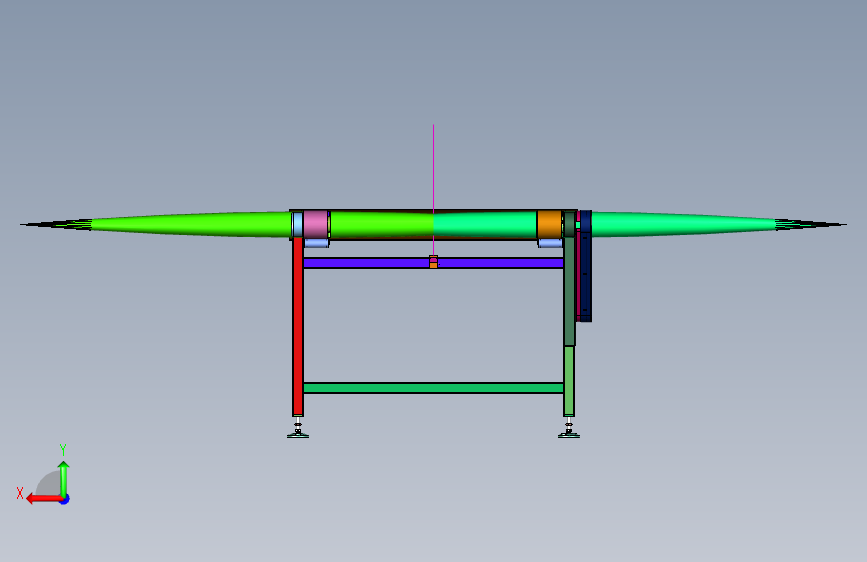This screenshot has width=867, height=562.
Task: Select the right tapered green cone
Action: (x=683, y=225)
